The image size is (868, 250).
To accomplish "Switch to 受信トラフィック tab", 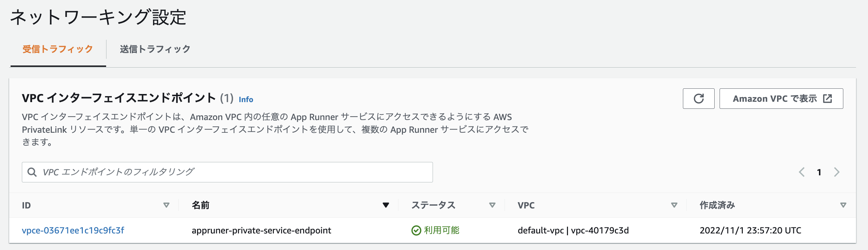I will click(x=58, y=49).
